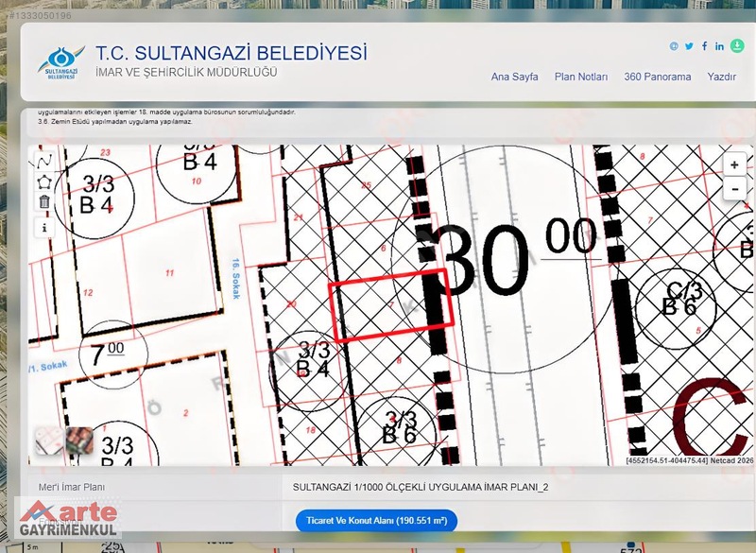
Task: Click the green download icon
Action: (737, 45)
